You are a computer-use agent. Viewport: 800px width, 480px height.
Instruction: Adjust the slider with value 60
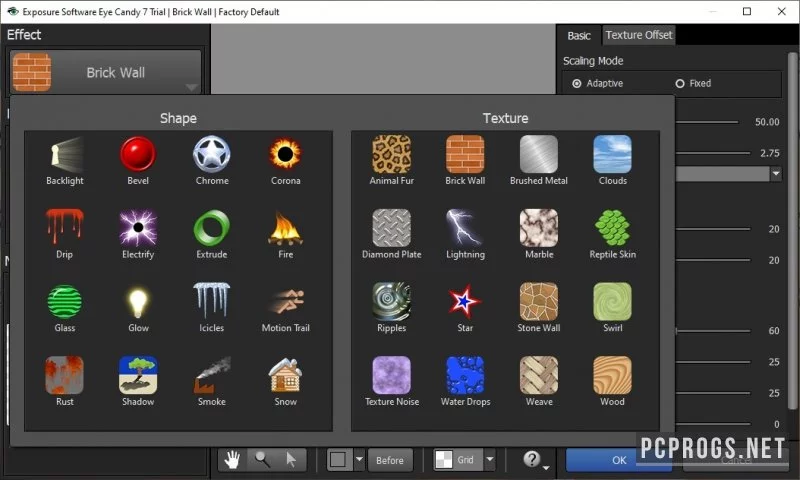[713, 331]
